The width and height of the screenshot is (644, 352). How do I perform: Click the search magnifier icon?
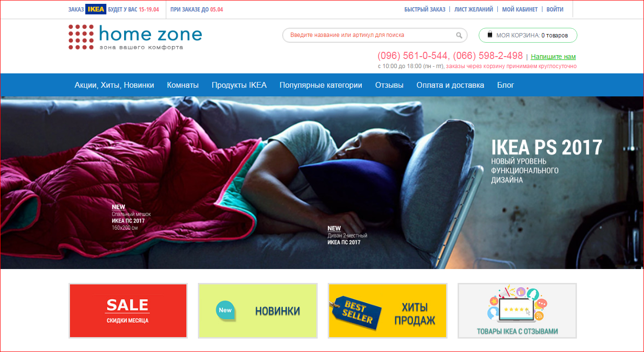[x=459, y=35]
